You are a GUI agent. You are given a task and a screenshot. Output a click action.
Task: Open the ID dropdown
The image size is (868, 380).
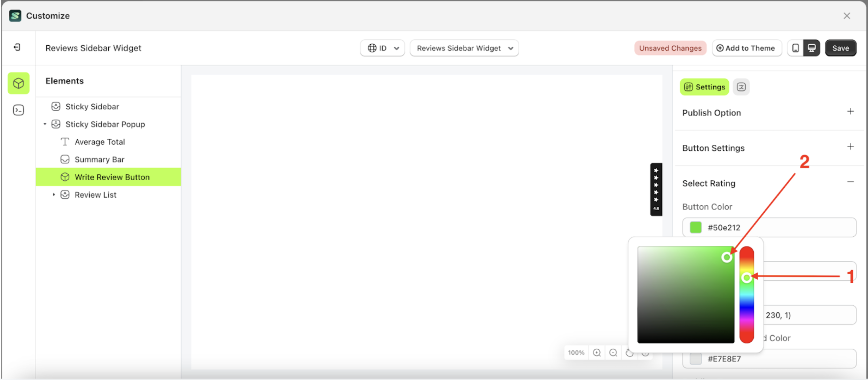pos(382,48)
